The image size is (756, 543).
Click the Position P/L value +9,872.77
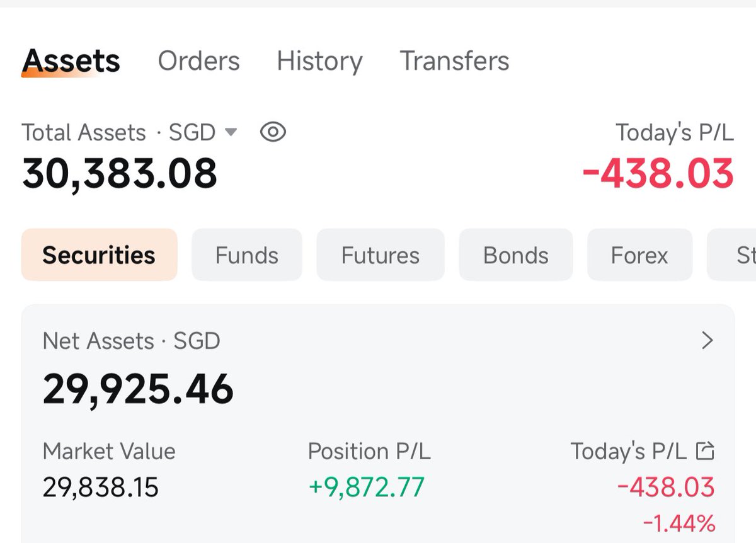(x=367, y=487)
